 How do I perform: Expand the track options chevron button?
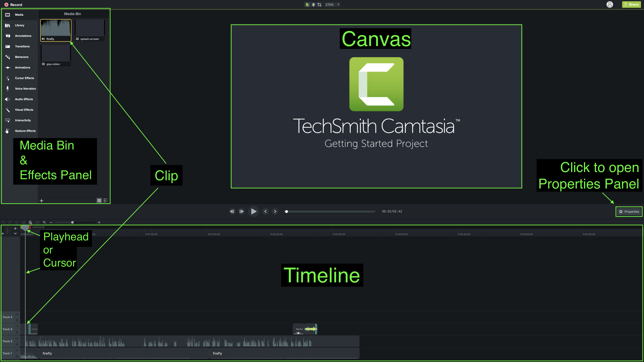point(15,233)
